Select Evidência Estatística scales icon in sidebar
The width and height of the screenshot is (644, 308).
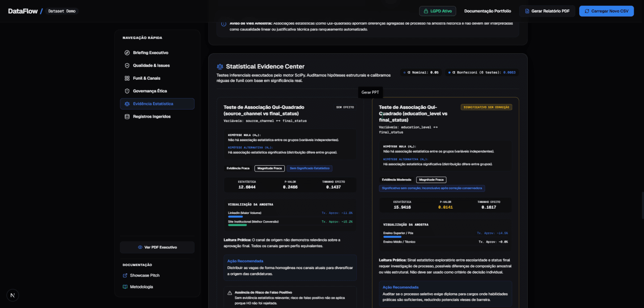coord(127,104)
